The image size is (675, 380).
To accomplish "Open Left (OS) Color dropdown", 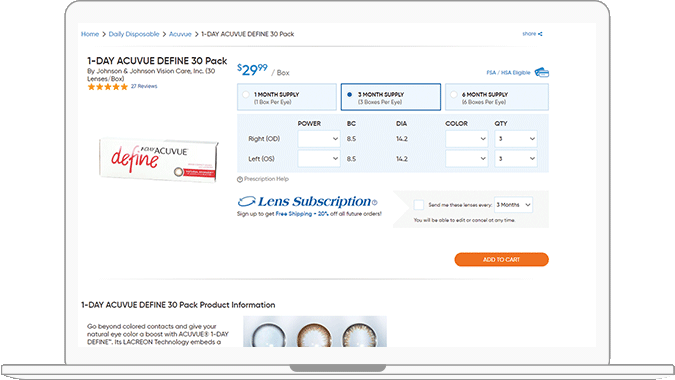I will (467, 159).
